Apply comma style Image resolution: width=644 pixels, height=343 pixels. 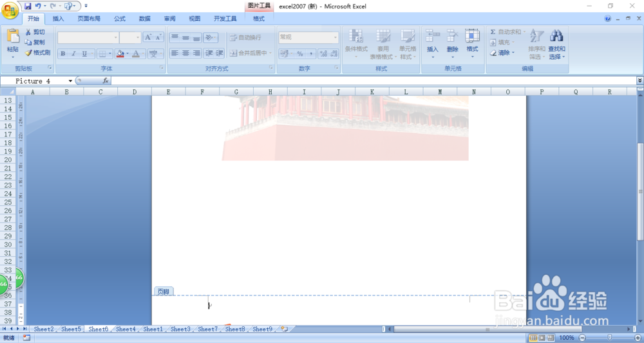311,54
